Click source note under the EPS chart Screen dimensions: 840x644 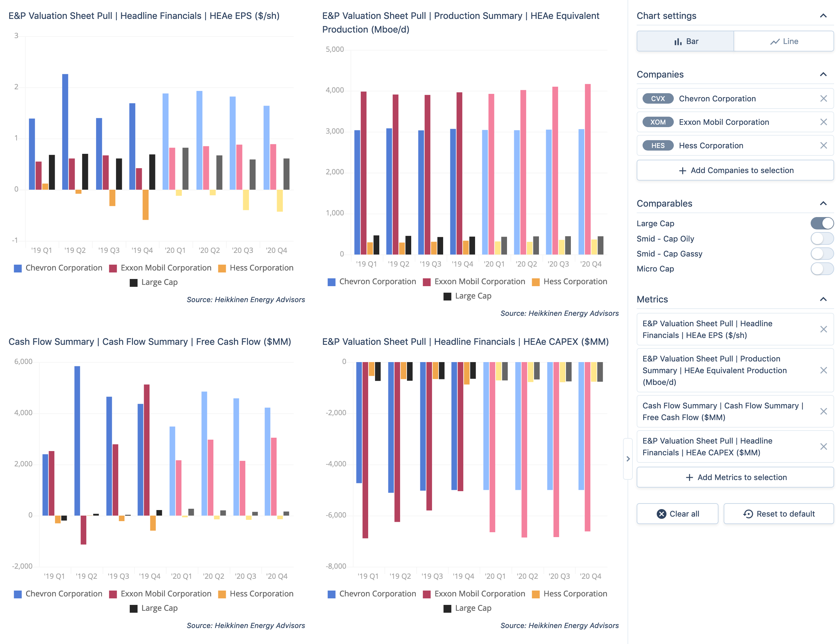click(246, 300)
